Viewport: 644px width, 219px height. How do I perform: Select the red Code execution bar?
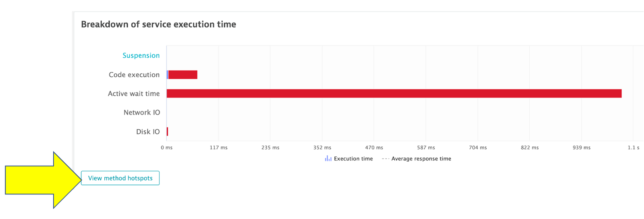coord(183,75)
